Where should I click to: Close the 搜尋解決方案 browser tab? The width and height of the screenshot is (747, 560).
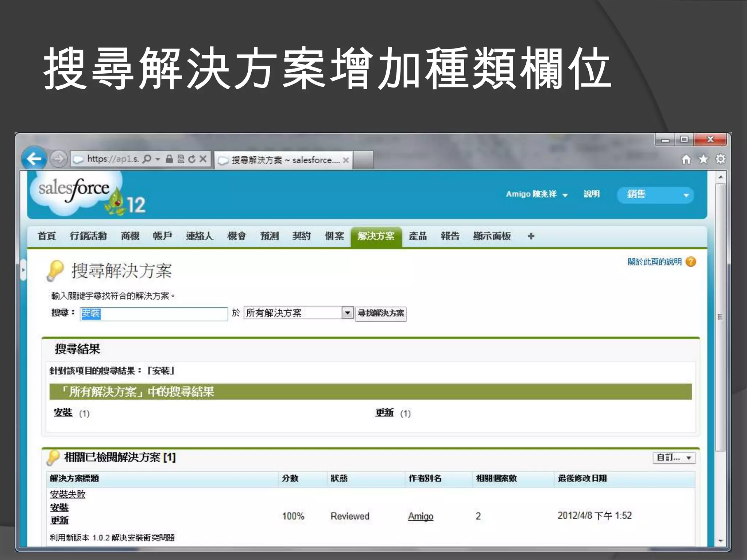[x=346, y=160]
